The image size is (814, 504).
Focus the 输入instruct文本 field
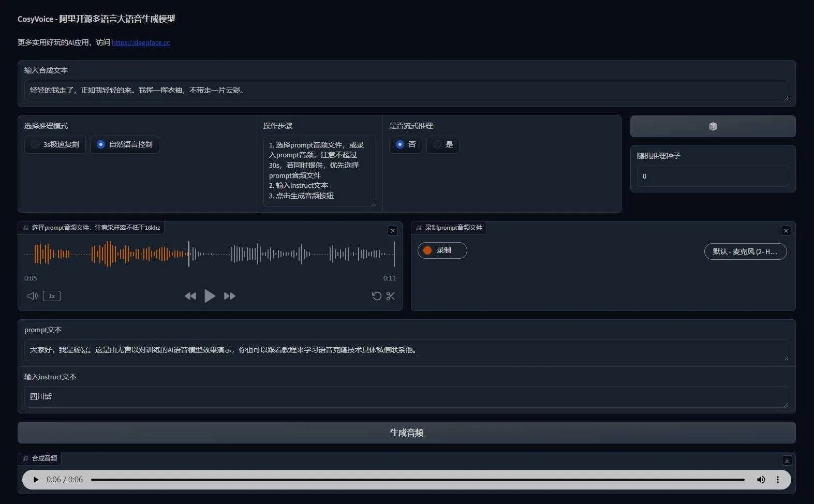pos(407,397)
